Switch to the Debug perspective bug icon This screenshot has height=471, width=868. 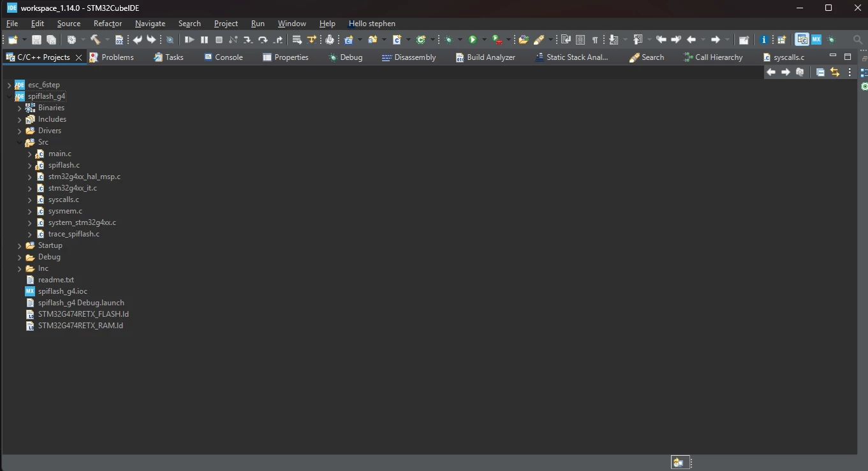point(830,40)
